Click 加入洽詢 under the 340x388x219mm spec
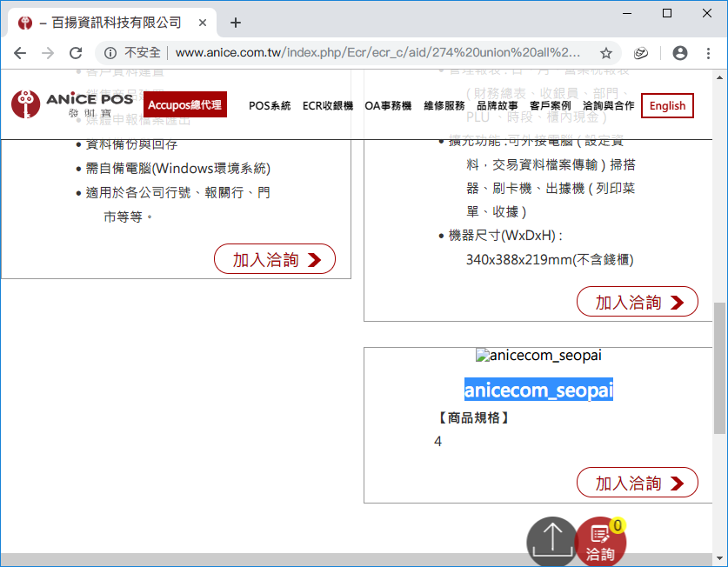This screenshot has width=728, height=567. [x=638, y=302]
